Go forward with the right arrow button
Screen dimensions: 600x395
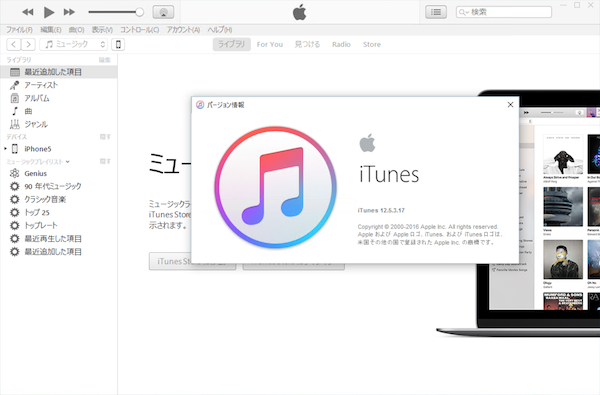tap(28, 44)
